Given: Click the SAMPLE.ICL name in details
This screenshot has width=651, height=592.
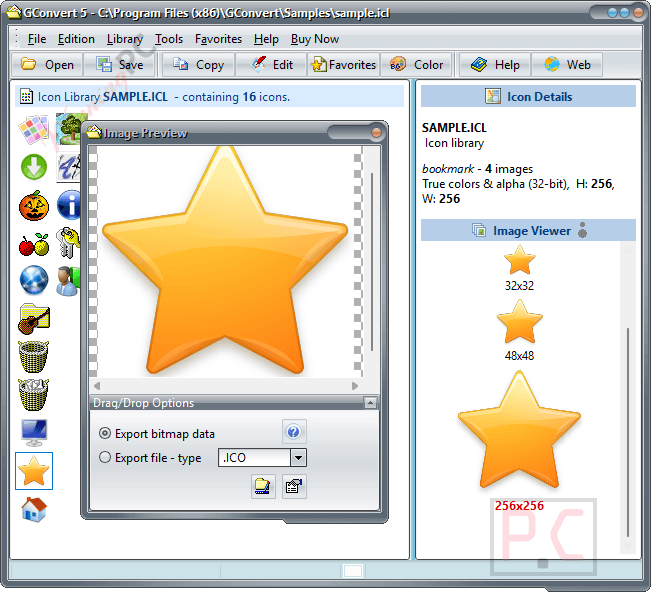Looking at the screenshot, I should click(x=454, y=127).
